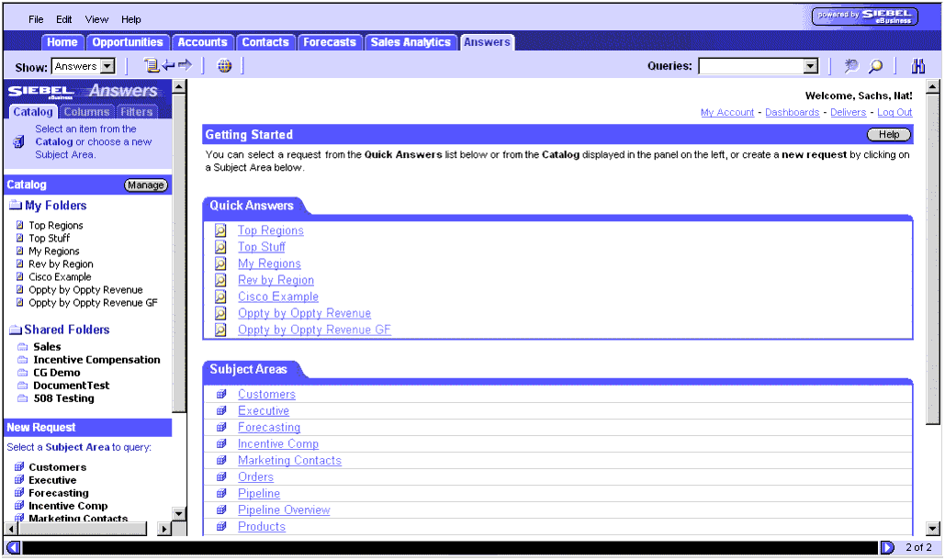Open the File menu
This screenshot has height=560, width=945.
coord(36,19)
